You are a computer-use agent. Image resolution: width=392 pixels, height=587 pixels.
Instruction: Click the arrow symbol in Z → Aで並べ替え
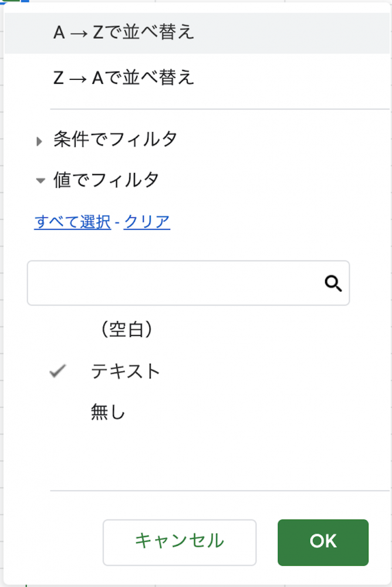(77, 78)
